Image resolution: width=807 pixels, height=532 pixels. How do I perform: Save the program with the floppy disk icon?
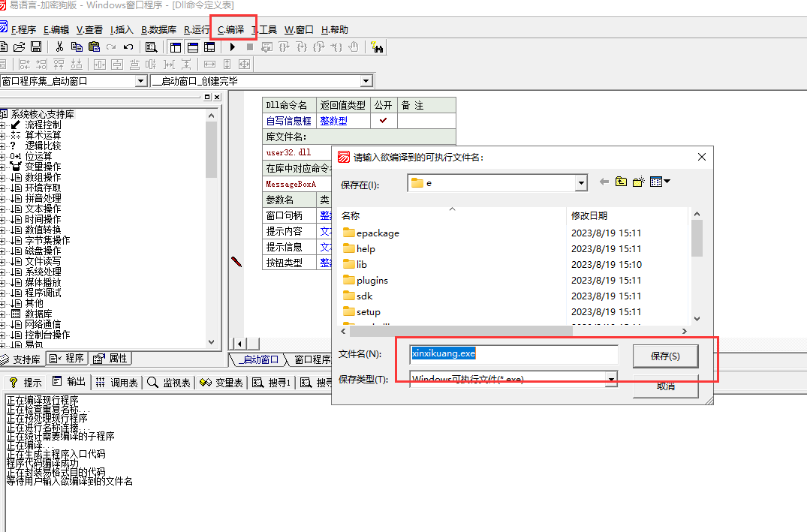tap(36, 47)
